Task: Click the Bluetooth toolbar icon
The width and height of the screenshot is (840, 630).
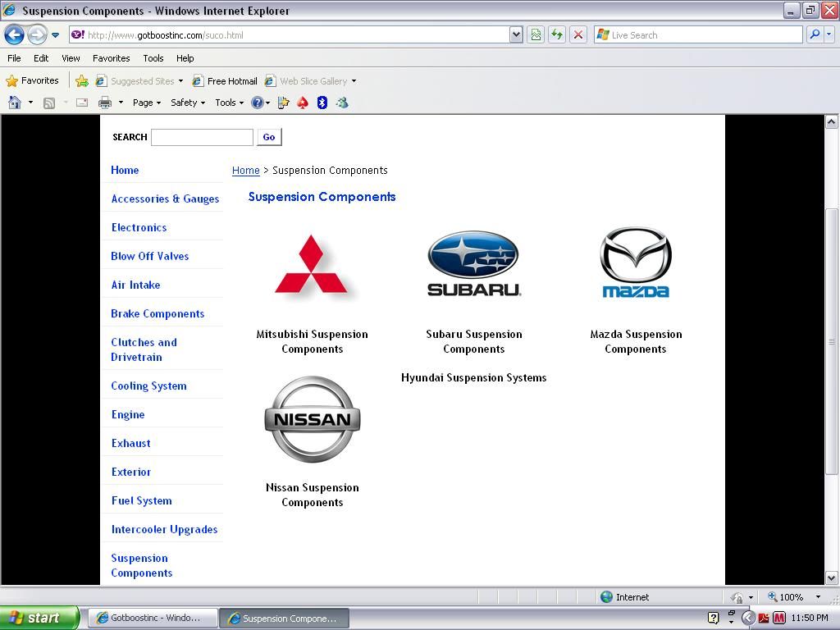Action: click(322, 103)
